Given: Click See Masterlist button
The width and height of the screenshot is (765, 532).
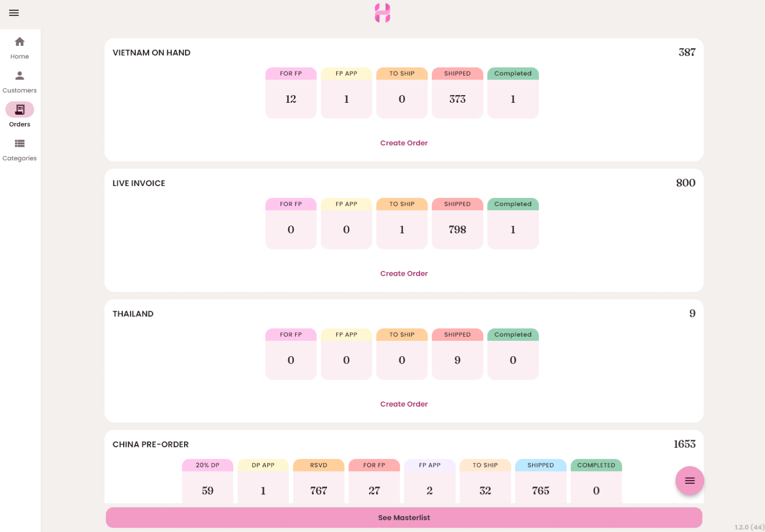Looking at the screenshot, I should [x=404, y=518].
